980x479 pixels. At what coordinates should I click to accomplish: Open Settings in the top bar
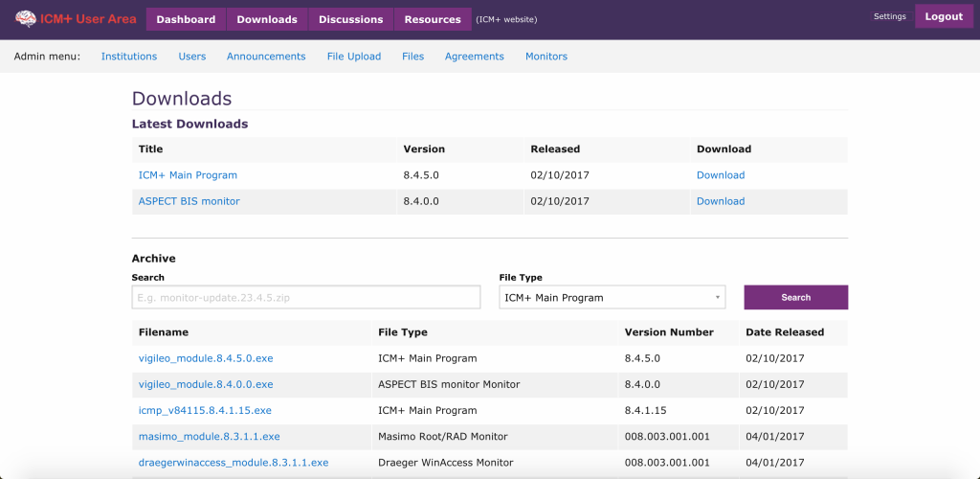pos(889,17)
